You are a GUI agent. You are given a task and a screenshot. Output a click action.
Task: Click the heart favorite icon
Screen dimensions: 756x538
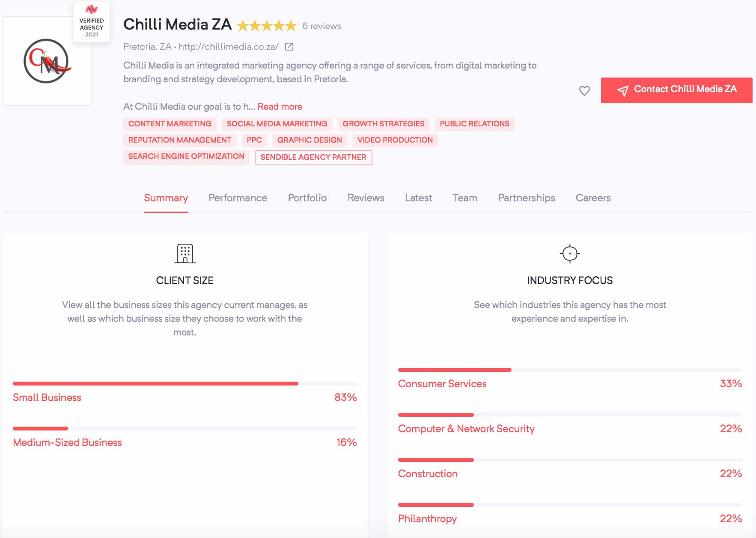584,91
